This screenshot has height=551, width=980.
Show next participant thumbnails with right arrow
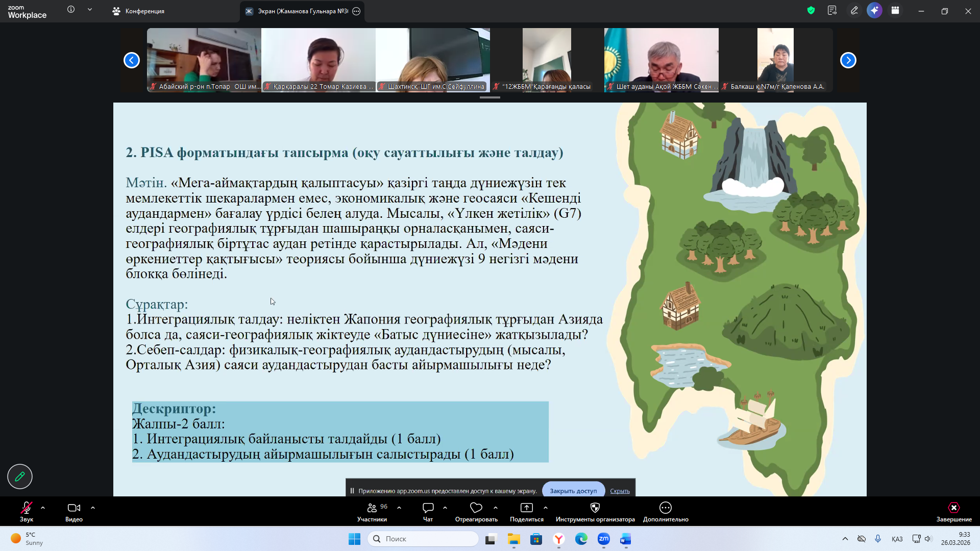(848, 60)
